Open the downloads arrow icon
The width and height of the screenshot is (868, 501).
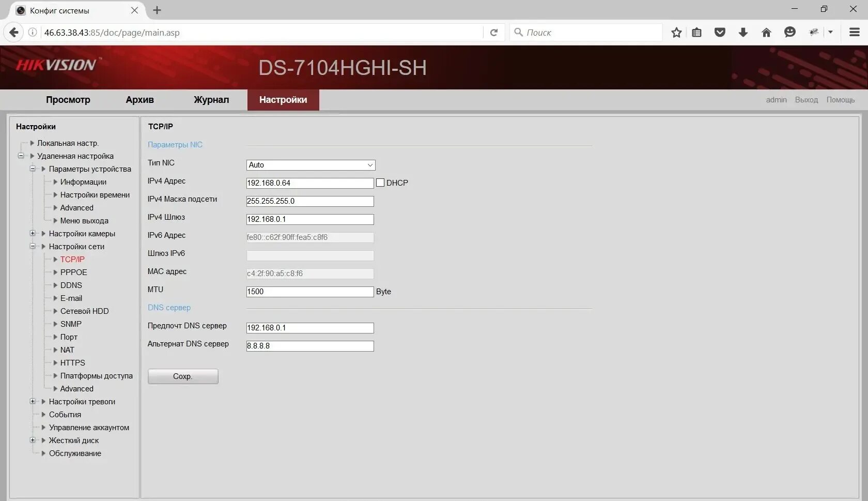[743, 33]
